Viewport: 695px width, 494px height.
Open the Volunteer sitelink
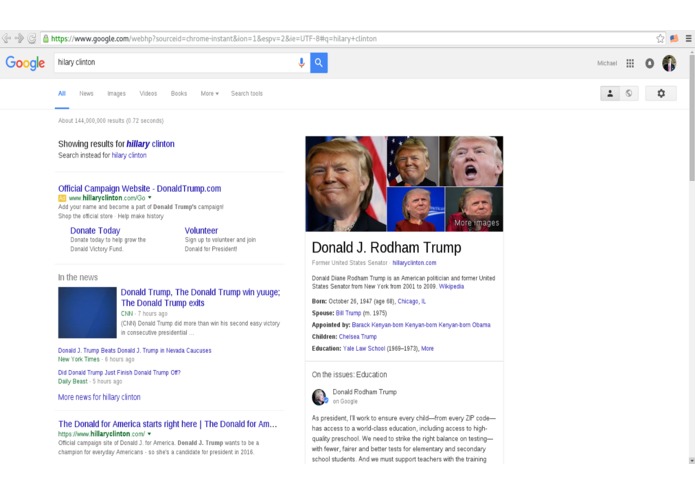point(201,230)
